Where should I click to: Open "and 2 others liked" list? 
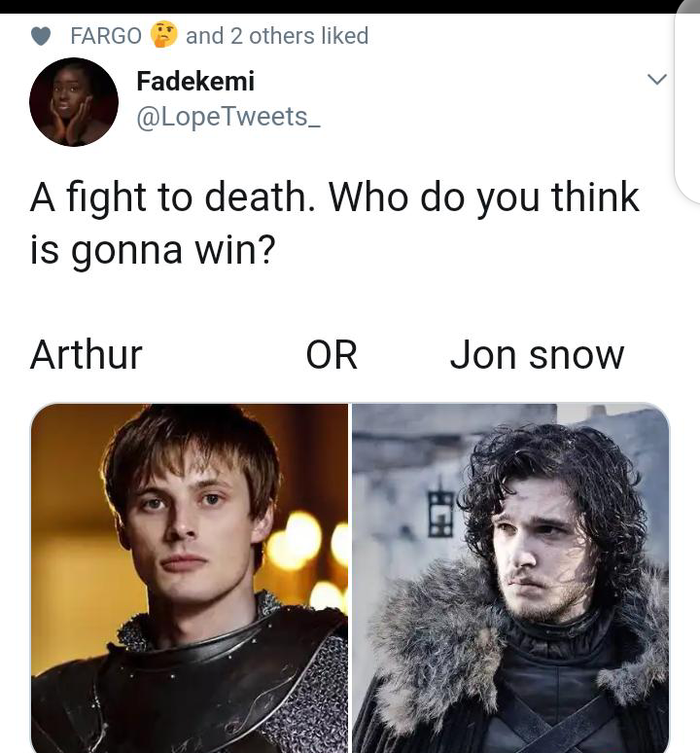pyautogui.click(x=277, y=36)
